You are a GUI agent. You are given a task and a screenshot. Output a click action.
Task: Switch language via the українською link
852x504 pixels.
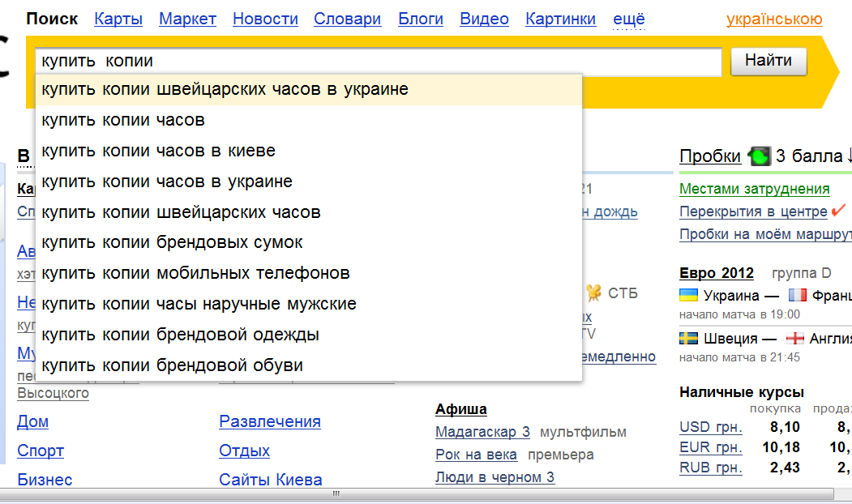[x=774, y=19]
